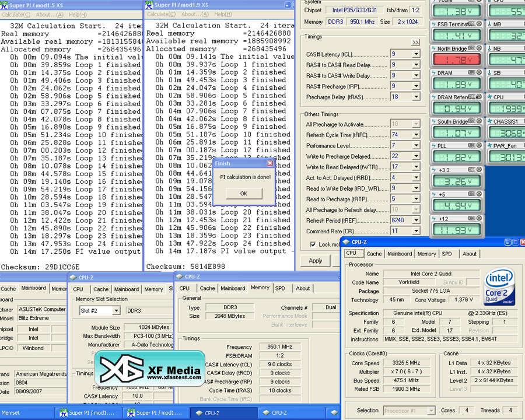Expand Memset timings with the >> button
This screenshot has height=420, width=525.
(x=415, y=43)
